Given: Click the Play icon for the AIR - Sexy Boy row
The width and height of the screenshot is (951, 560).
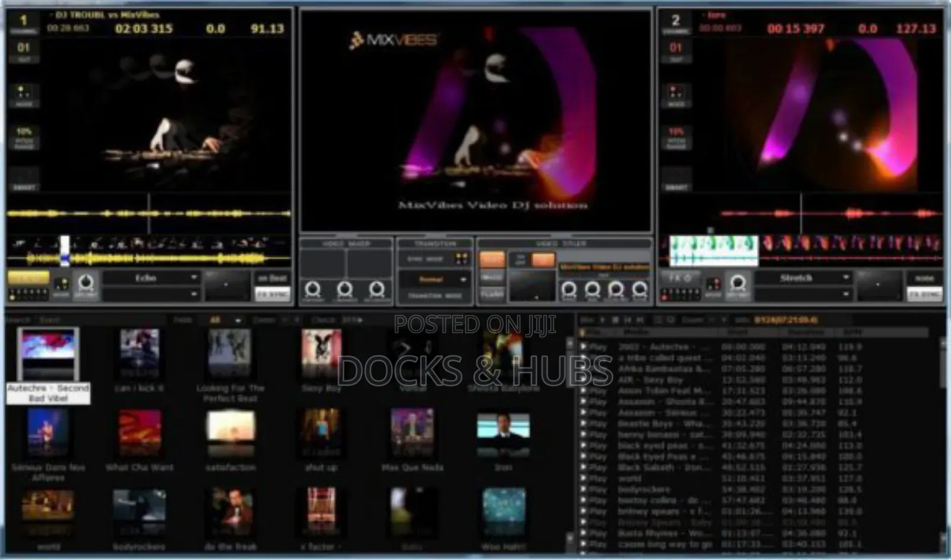Looking at the screenshot, I should tap(584, 379).
